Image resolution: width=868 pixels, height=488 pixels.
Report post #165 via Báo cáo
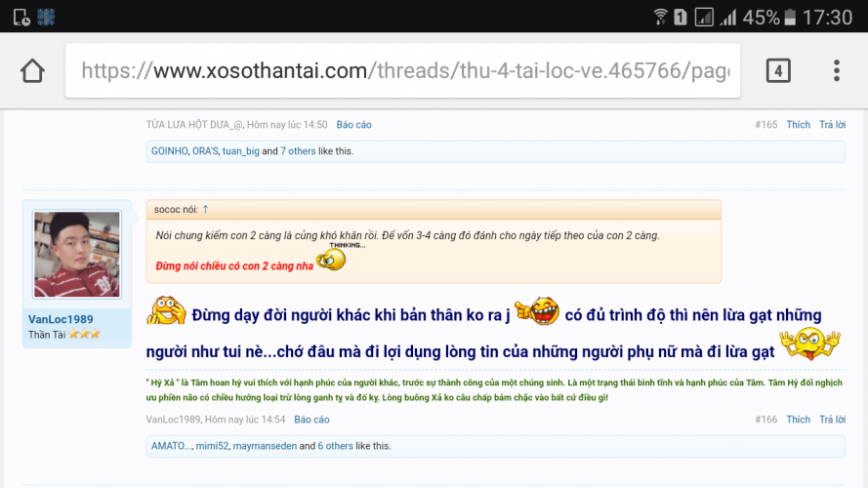pyautogui.click(x=353, y=125)
